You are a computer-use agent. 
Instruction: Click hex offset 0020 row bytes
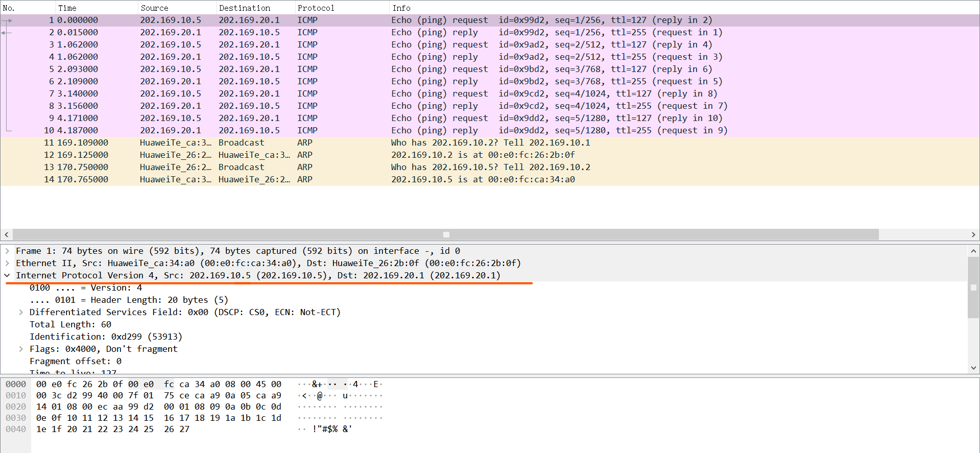tap(158, 407)
